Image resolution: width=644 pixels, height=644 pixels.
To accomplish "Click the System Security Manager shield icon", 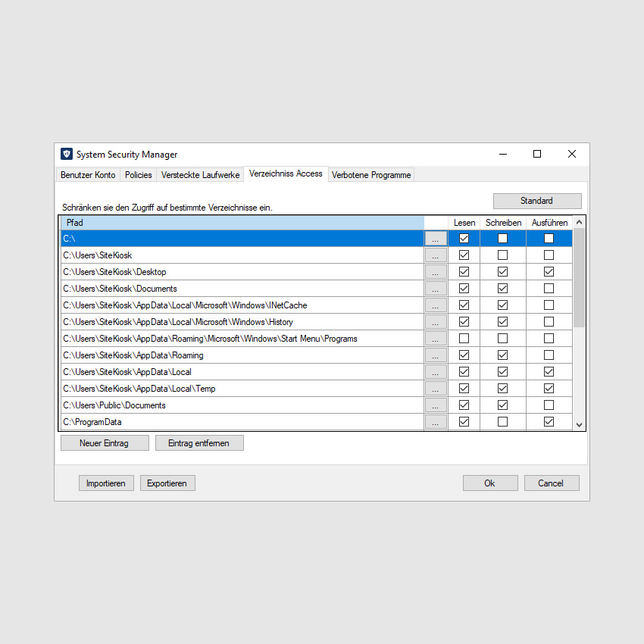I will (67, 155).
